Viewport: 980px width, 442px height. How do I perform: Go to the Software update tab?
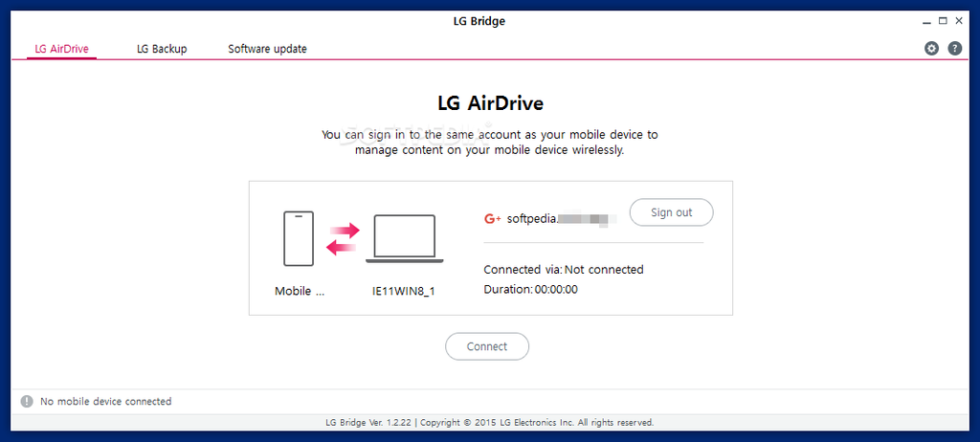pyautogui.click(x=267, y=49)
